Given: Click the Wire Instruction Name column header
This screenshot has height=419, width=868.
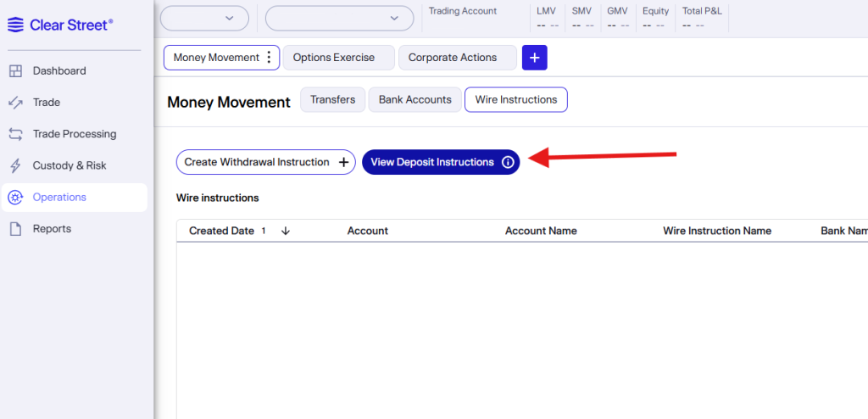Looking at the screenshot, I should (717, 231).
